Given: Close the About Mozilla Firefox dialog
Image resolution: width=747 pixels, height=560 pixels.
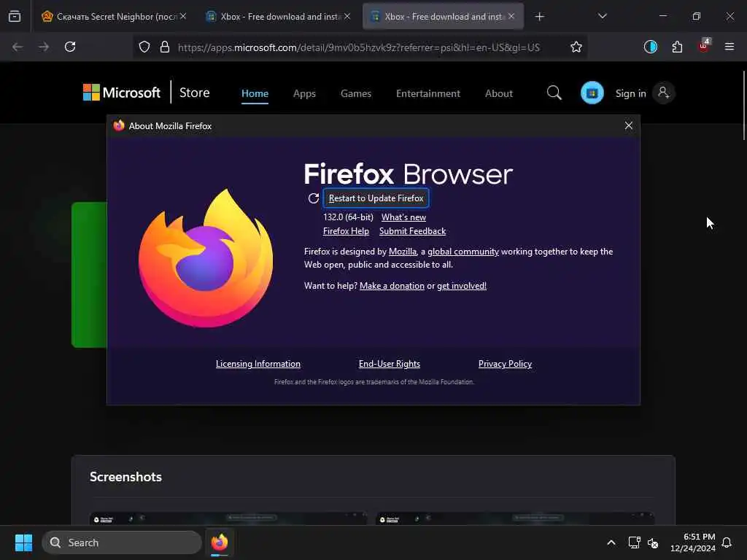Looking at the screenshot, I should click(628, 125).
